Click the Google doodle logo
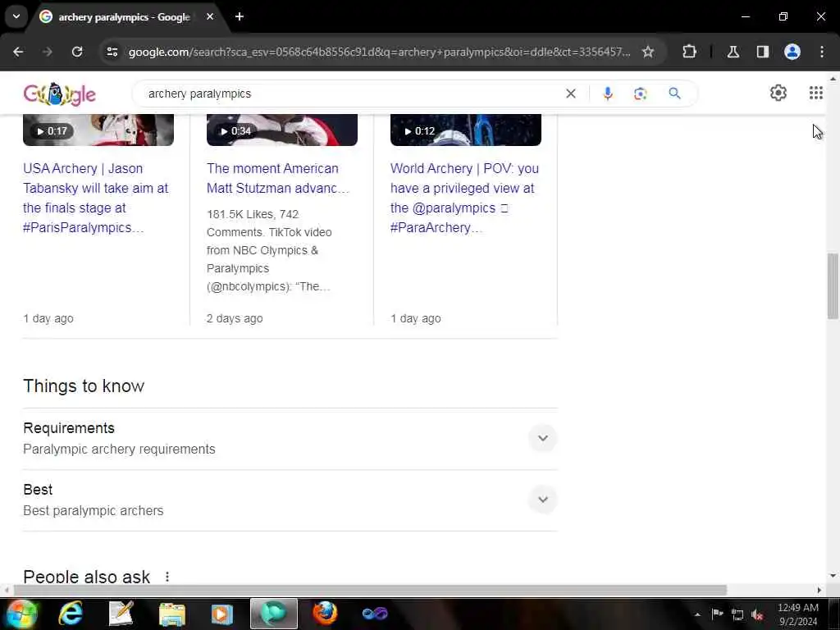The height and width of the screenshot is (630, 840). pyautogui.click(x=59, y=94)
